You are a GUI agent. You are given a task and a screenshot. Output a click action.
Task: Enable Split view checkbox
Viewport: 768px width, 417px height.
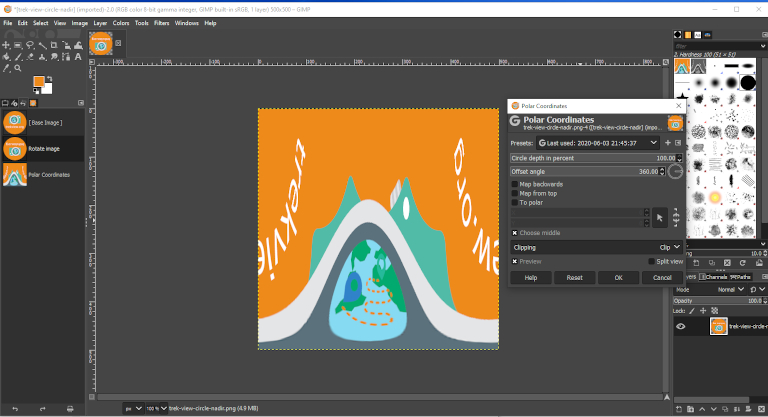pos(651,262)
